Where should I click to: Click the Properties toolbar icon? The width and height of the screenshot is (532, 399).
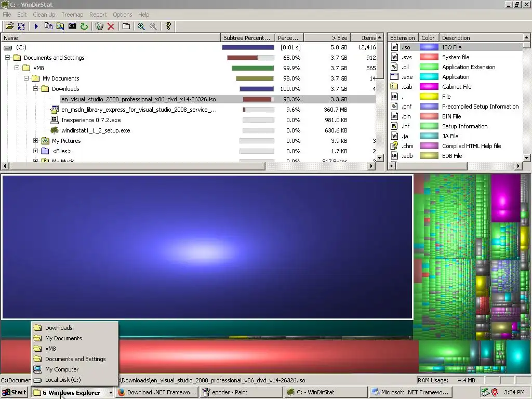pos(126,26)
